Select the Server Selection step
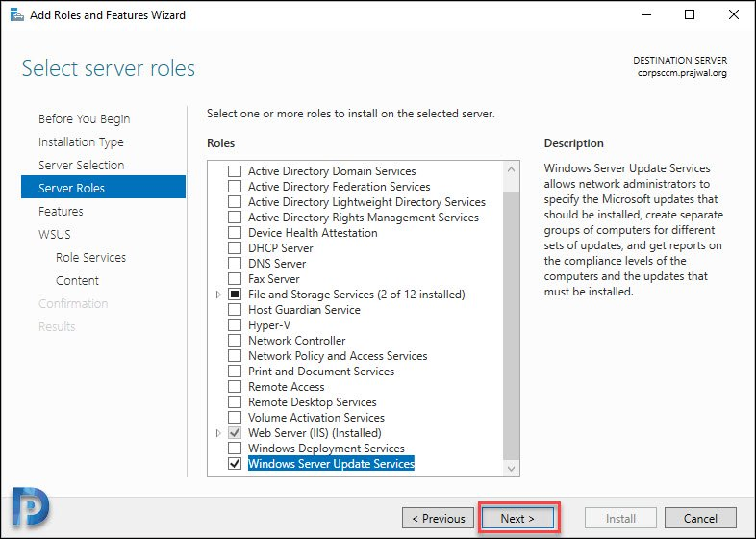756x539 pixels. tap(82, 165)
